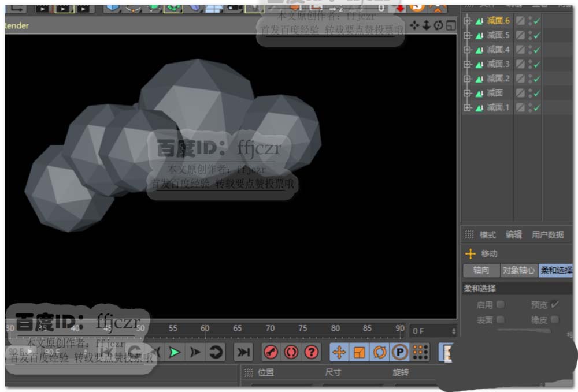Jump to the end of the animation
Viewport: 578px width, 392px height.
tap(244, 352)
